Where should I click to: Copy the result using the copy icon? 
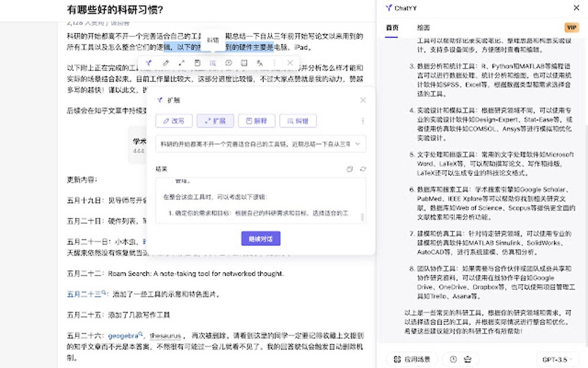(x=349, y=169)
